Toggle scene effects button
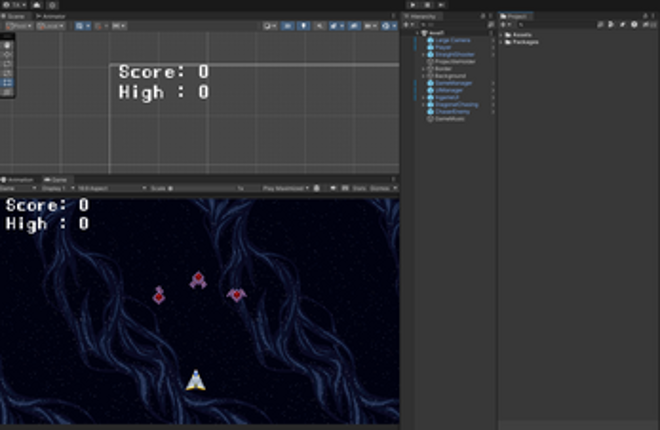Image resolution: width=660 pixels, height=430 pixels. coord(335,26)
